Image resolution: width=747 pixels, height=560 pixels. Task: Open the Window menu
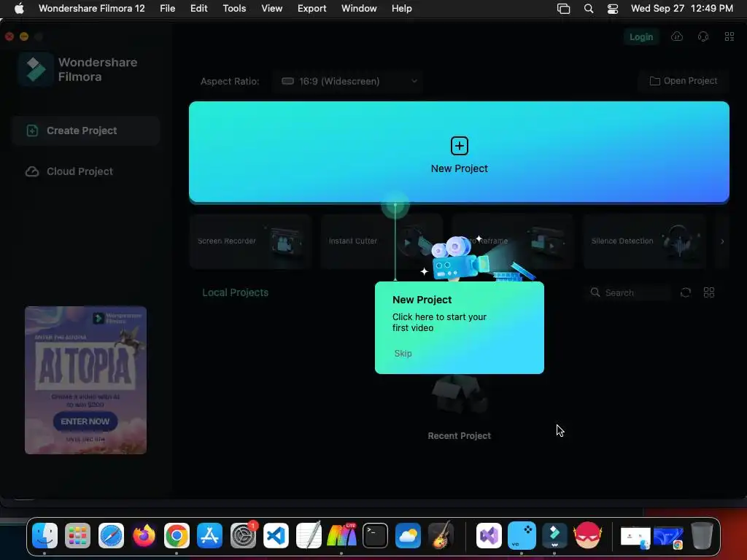[359, 9]
